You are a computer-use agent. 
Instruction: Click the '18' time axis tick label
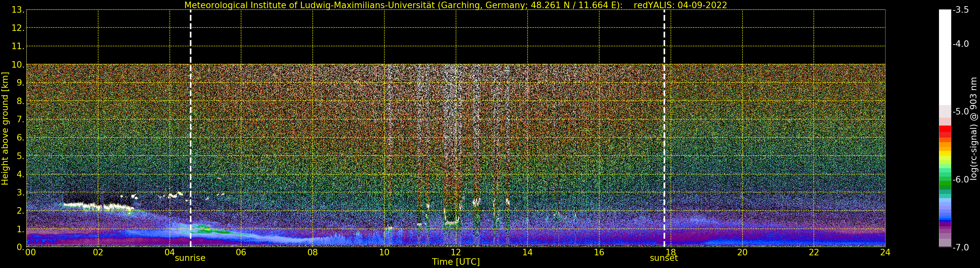tap(671, 252)
